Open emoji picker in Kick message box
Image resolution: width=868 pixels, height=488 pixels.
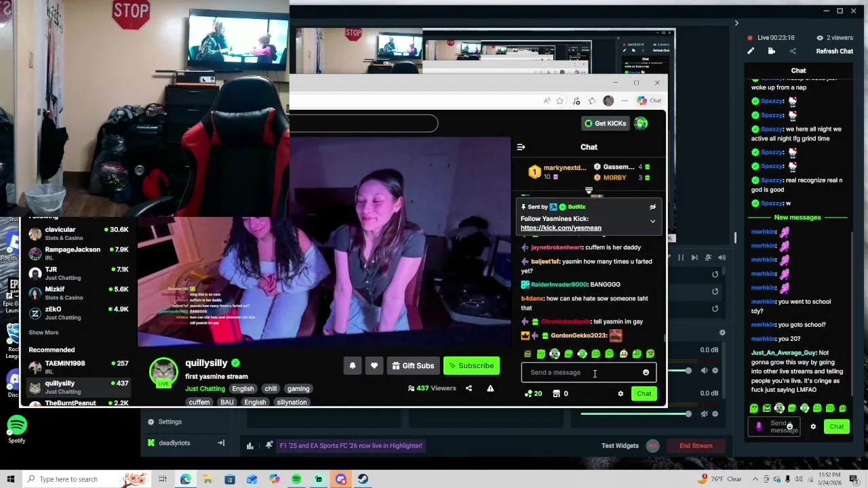pyautogui.click(x=646, y=372)
